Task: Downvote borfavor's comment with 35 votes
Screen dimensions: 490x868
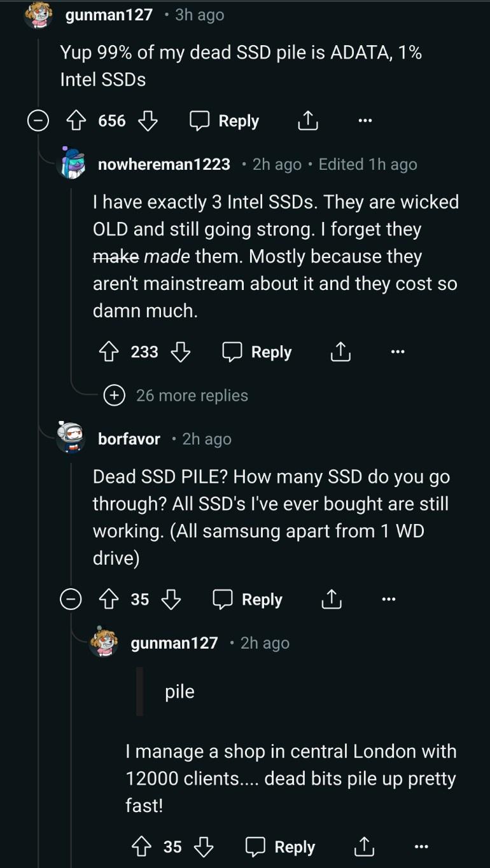Action: [x=171, y=599]
